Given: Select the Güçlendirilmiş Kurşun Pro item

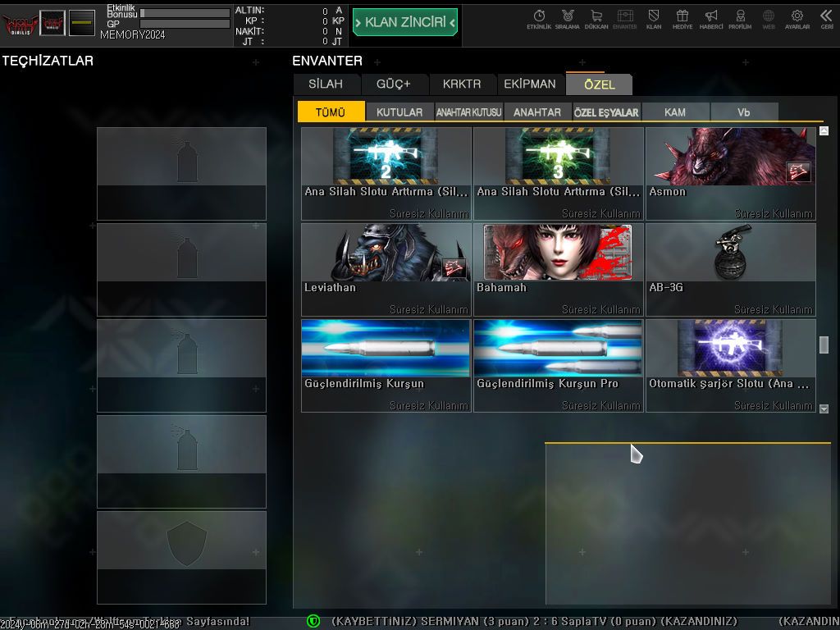Looking at the screenshot, I should pos(558,366).
